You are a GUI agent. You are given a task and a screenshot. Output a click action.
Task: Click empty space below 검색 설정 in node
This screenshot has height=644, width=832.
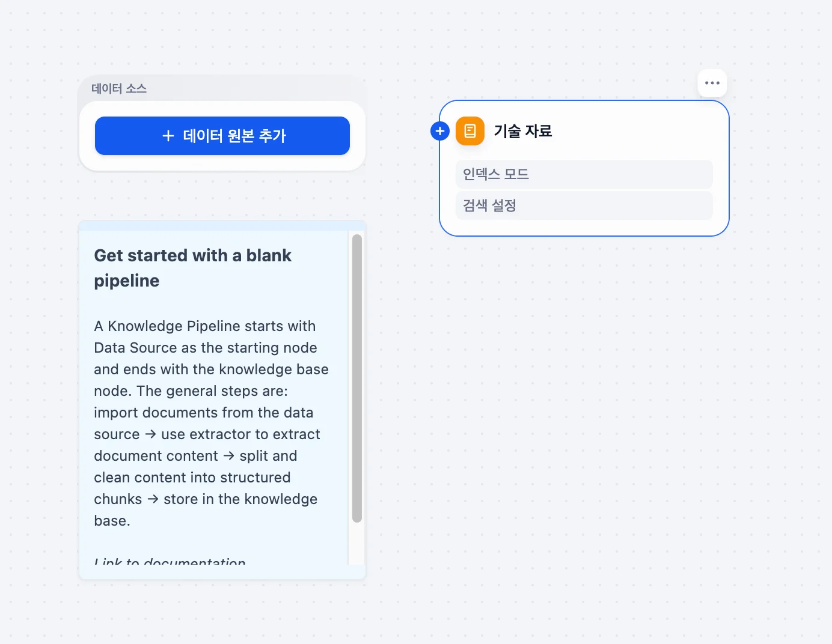(584, 228)
